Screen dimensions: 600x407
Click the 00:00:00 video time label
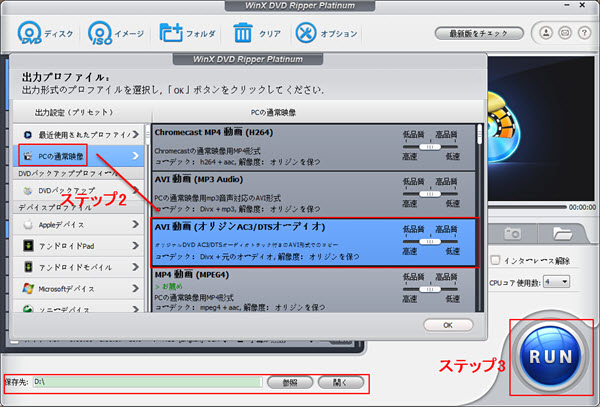(582, 207)
